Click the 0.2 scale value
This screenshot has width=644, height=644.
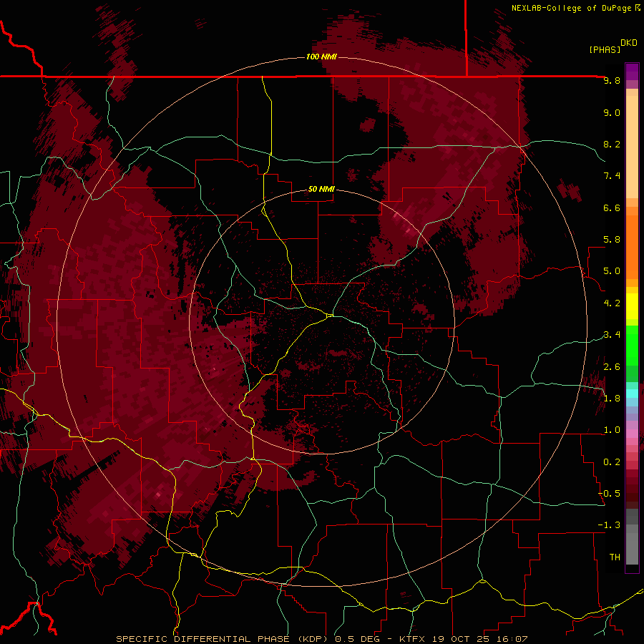pos(612,462)
